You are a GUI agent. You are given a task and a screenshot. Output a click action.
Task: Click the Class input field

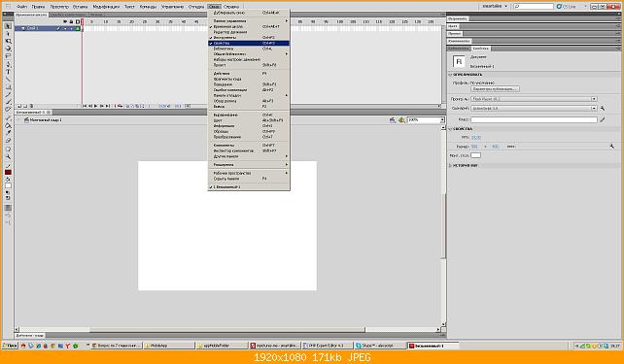(x=534, y=119)
